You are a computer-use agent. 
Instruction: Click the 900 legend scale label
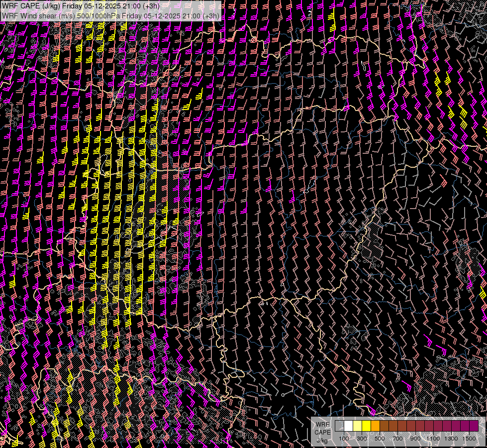point(415,438)
